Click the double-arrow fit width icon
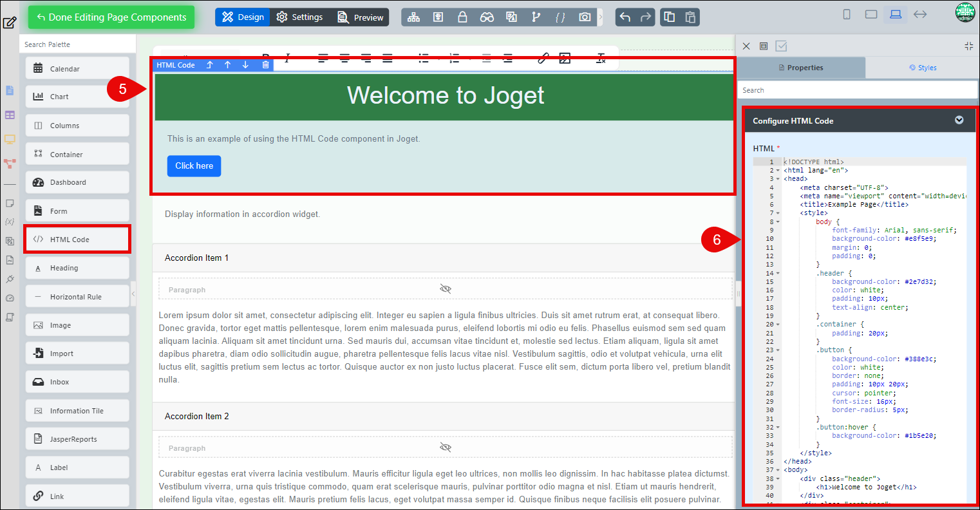 click(x=920, y=14)
